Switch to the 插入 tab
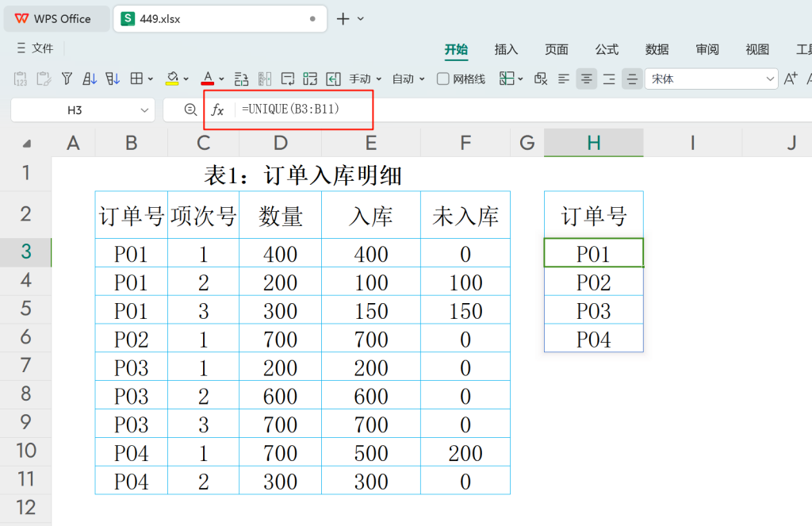This screenshot has width=812, height=526. click(x=506, y=49)
